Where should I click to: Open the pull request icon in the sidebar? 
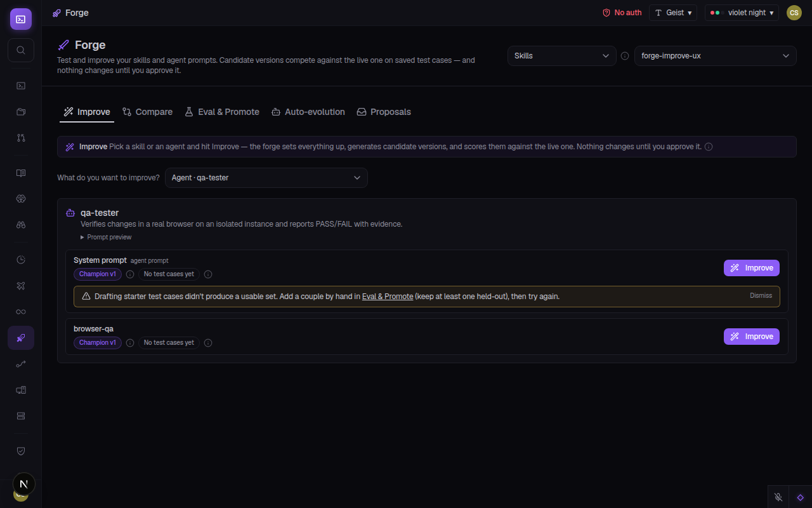21,138
